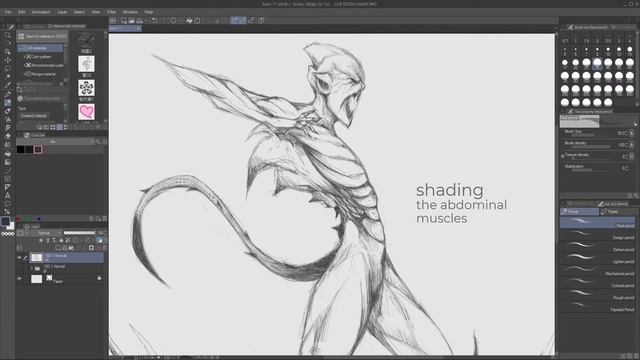Select the Auto select wand tool

pyautogui.click(x=7, y=77)
